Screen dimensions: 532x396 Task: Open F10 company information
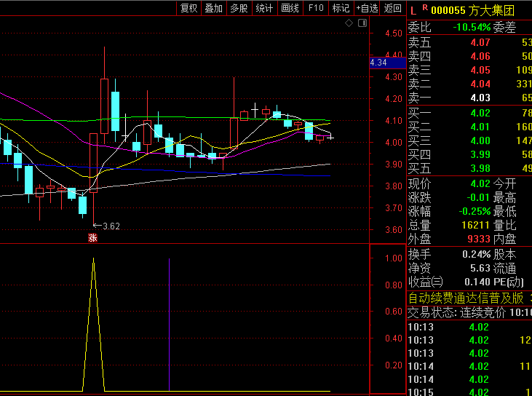[x=316, y=8]
